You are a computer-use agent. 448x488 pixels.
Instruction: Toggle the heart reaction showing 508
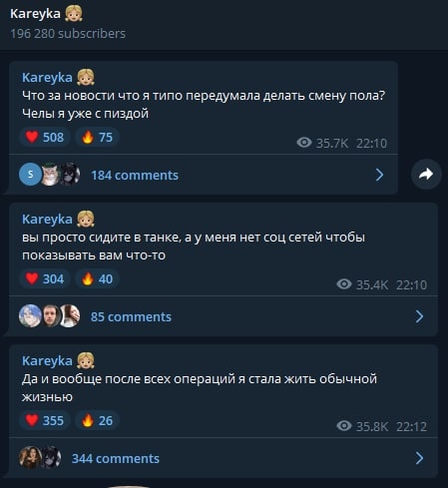[45, 137]
